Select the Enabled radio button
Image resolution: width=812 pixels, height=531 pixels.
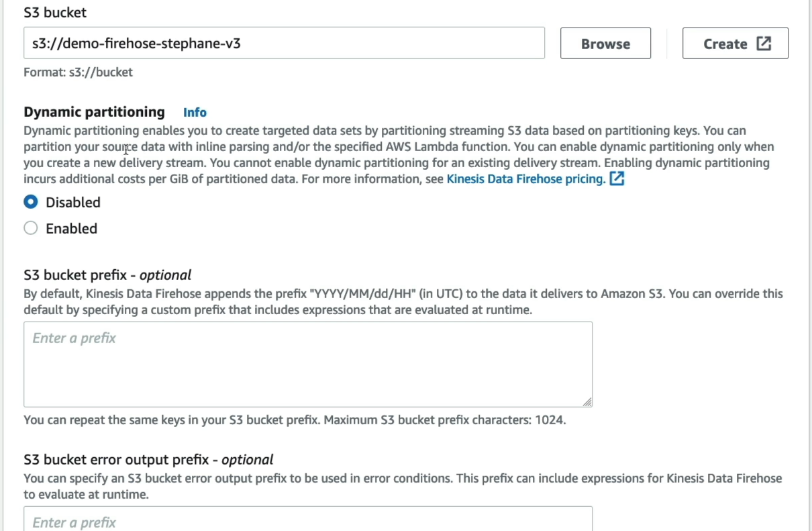click(31, 228)
